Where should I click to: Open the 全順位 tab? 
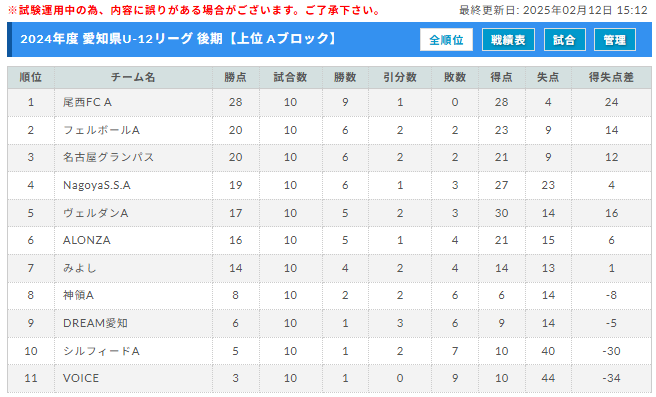pyautogui.click(x=446, y=40)
